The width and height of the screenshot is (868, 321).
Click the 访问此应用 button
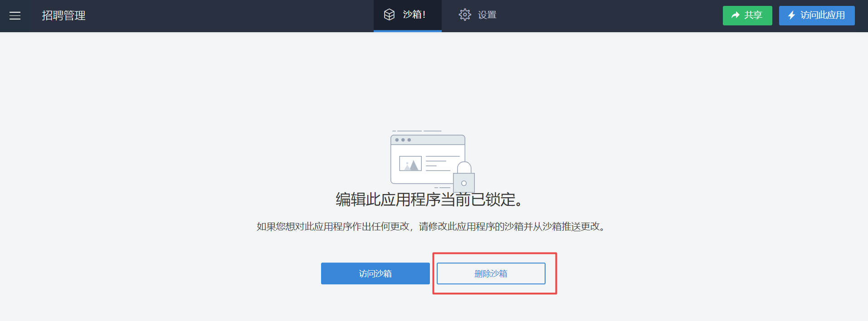coord(817,15)
